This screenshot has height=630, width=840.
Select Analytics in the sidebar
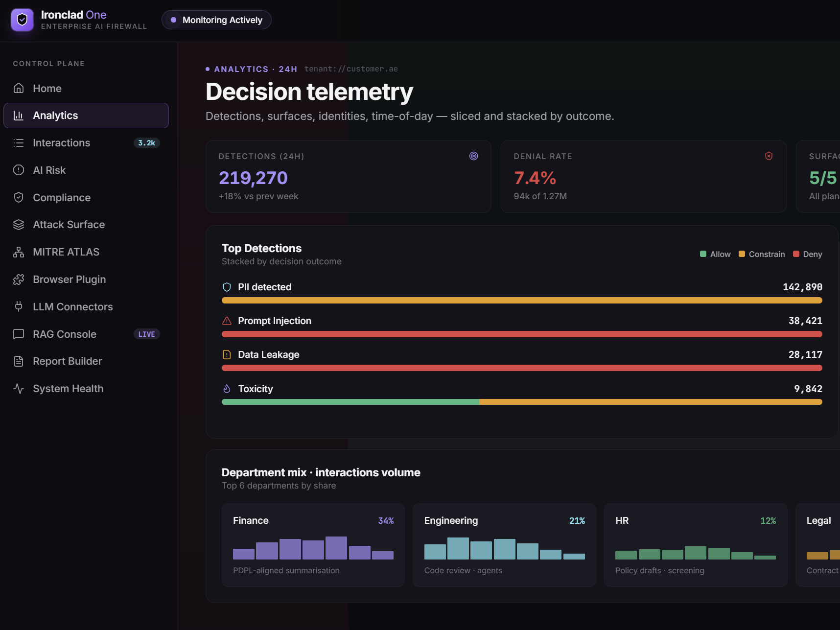tap(86, 116)
